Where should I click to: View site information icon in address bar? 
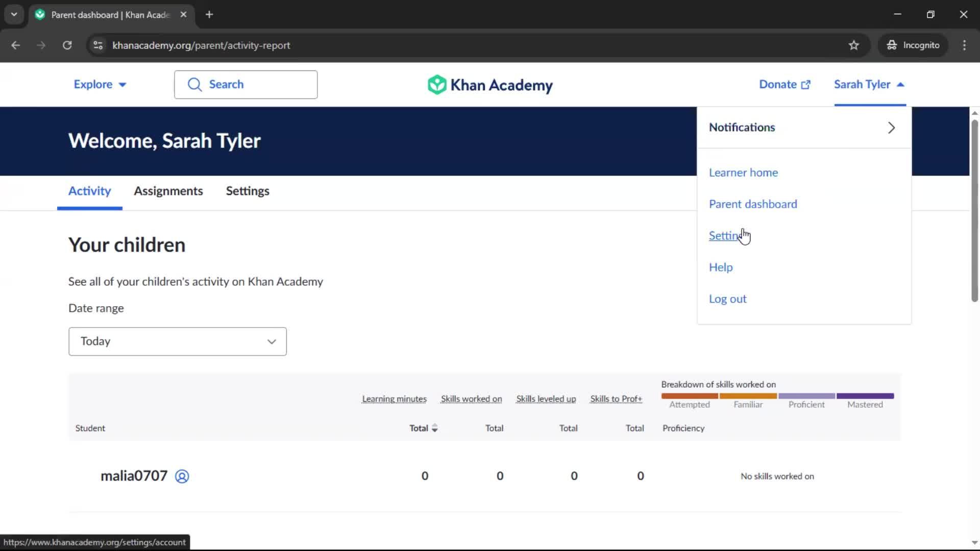(98, 45)
